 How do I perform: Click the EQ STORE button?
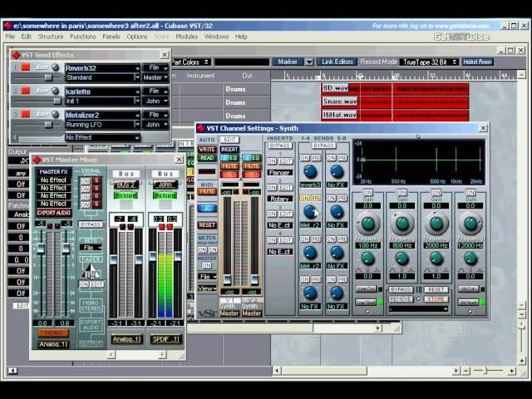436,299
